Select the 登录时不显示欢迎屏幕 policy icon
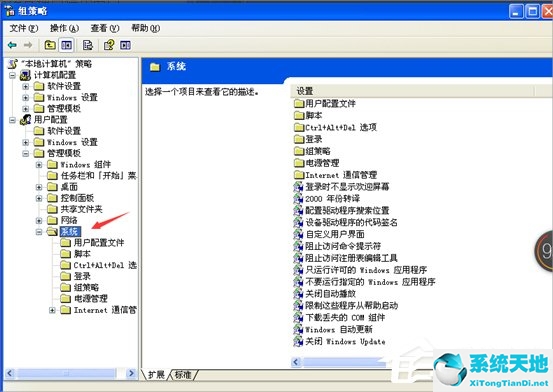Screen dimensions: 553x392 click(298, 187)
